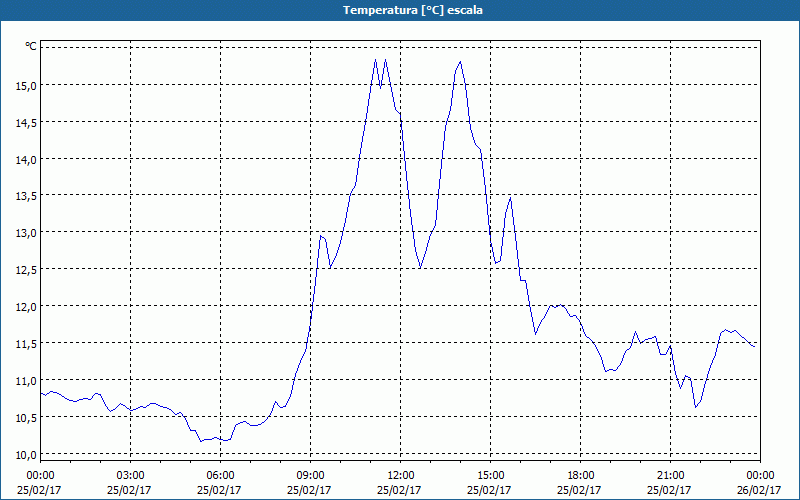This screenshot has width=800, height=500.
Task: Click the 10,0 y-axis label
Action: pyautogui.click(x=25, y=454)
